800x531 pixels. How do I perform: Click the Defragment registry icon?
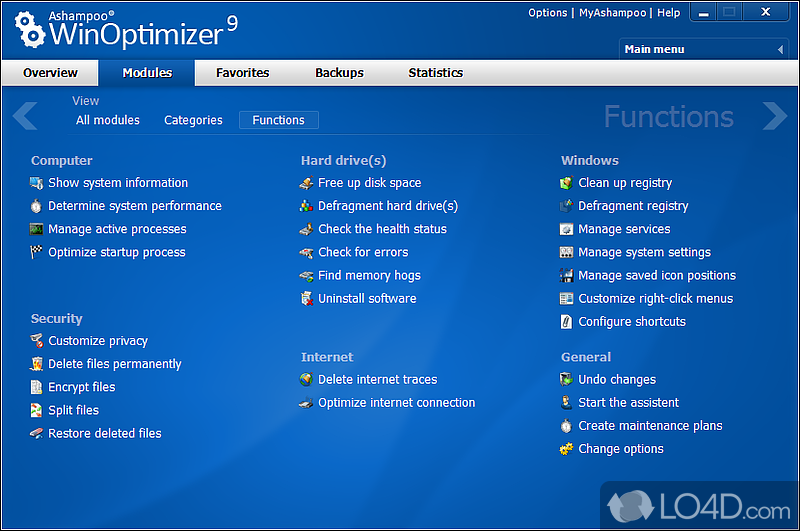[x=566, y=206]
